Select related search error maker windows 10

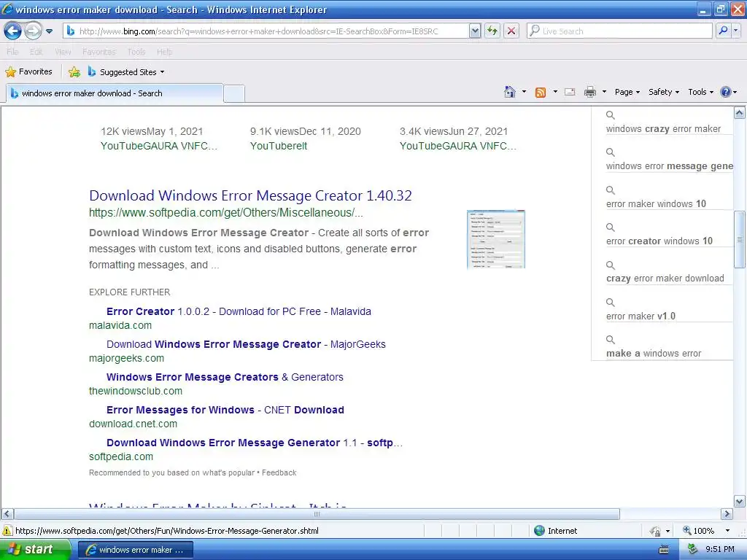656,204
